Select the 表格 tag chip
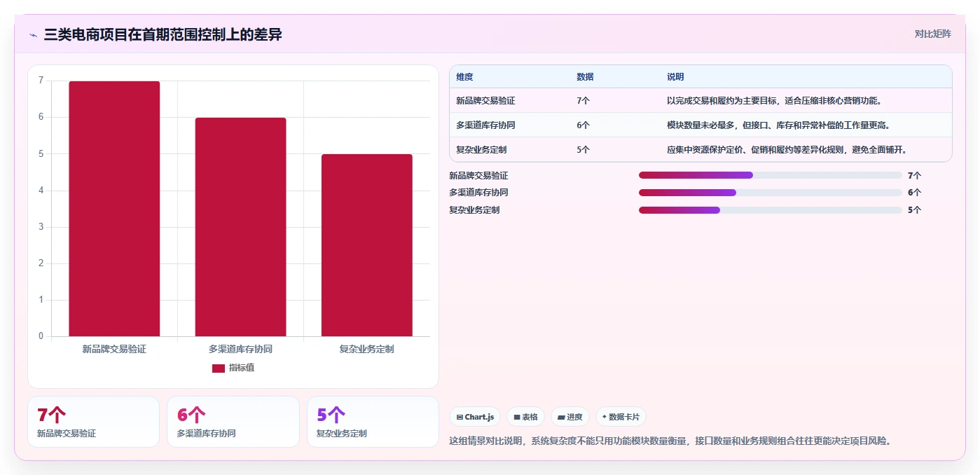980x475 pixels. [x=525, y=417]
